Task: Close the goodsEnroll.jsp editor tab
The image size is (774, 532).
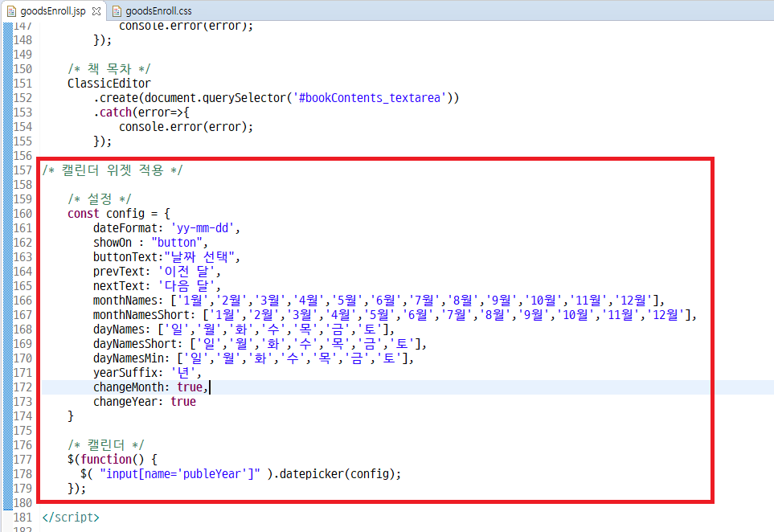Action: click(x=96, y=10)
